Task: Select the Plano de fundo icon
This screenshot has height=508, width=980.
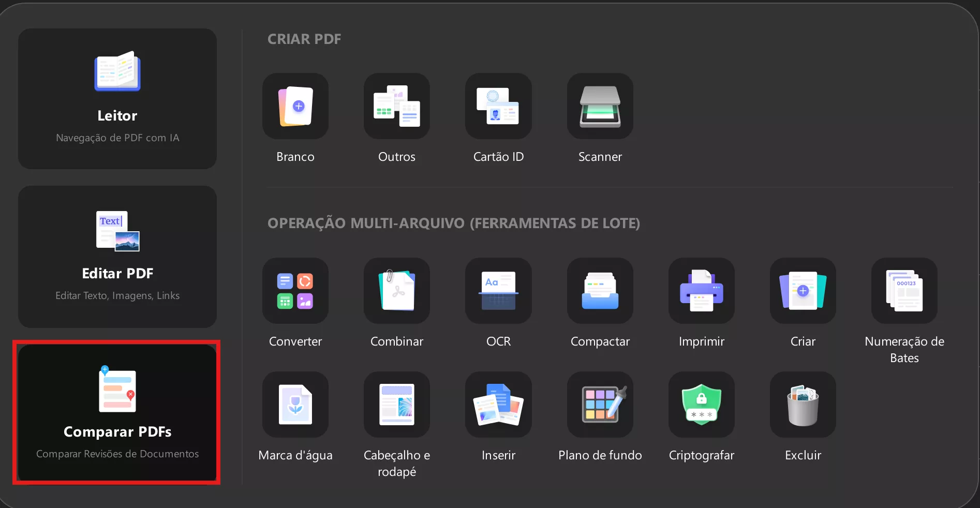Action: coord(600,405)
